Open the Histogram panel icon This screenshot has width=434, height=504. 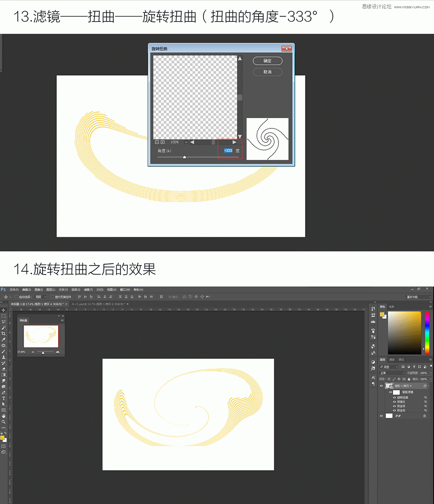tap(373, 321)
